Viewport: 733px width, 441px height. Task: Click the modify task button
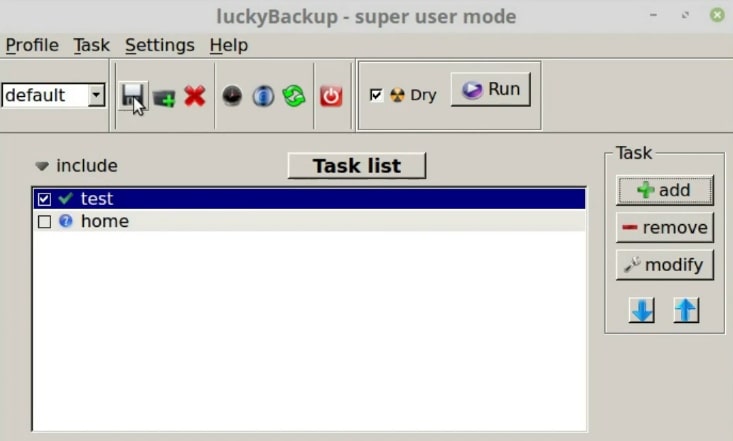pyautogui.click(x=665, y=265)
